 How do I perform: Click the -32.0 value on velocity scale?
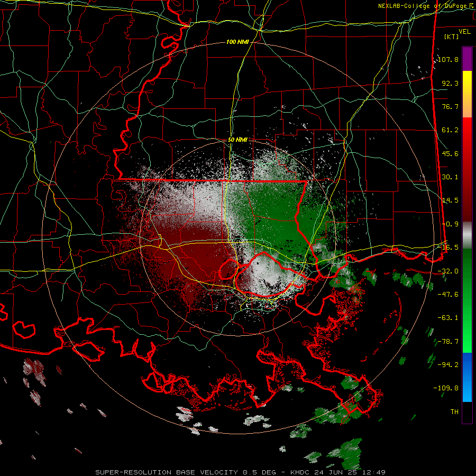448,271
